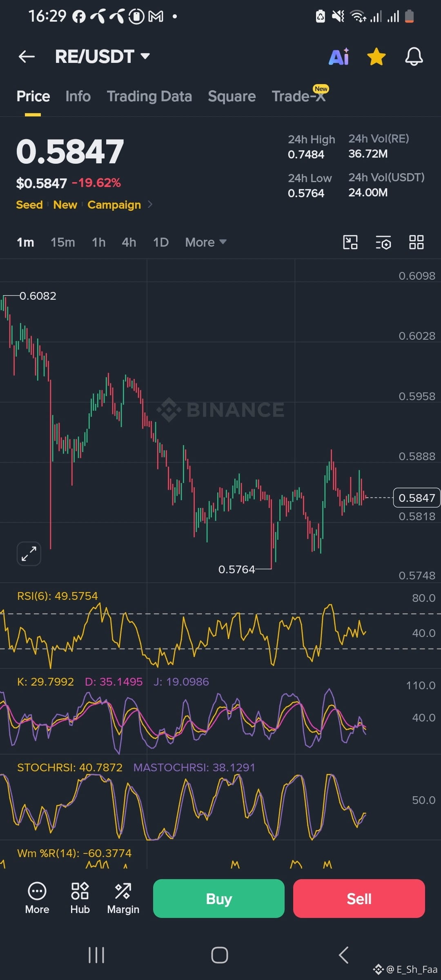Tap the MASTOCHRSI: 38.1291 label
The height and width of the screenshot is (980, 441).
[x=194, y=768]
